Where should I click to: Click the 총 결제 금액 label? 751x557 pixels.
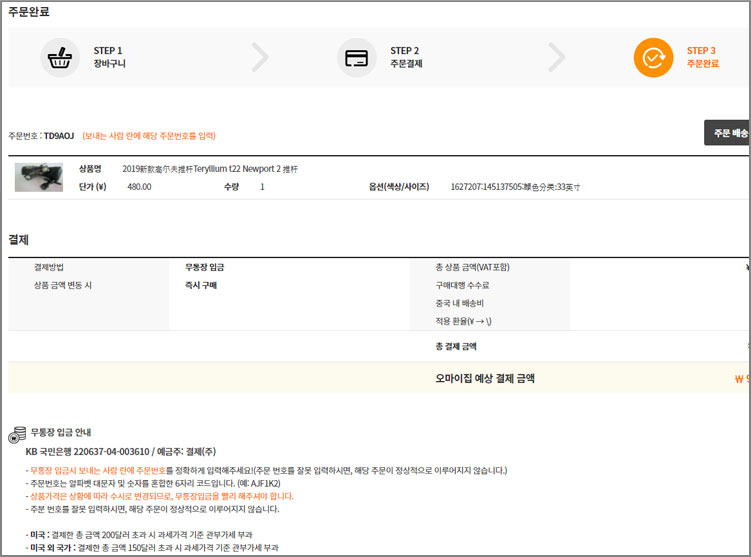click(x=455, y=346)
